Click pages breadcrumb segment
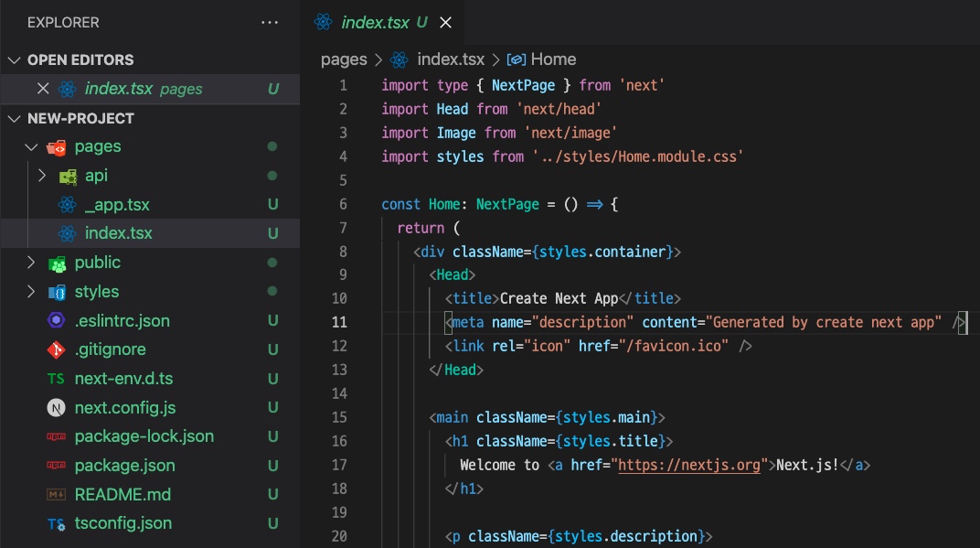The image size is (980, 548). (344, 59)
